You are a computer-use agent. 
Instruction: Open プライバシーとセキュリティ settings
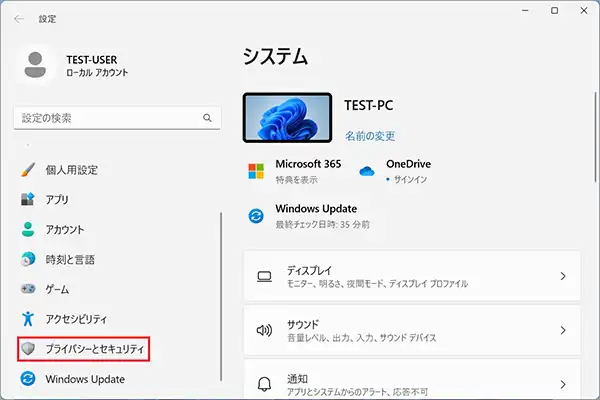click(x=83, y=349)
